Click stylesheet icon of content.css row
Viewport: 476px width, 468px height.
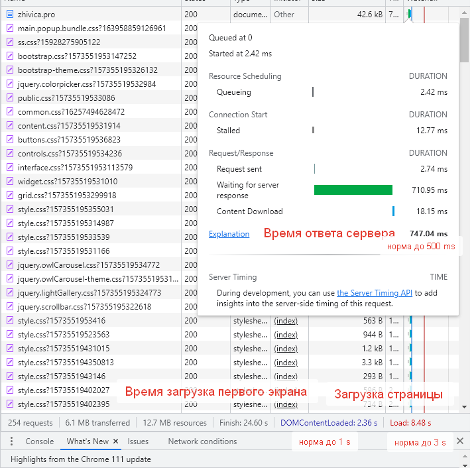pos(10,126)
